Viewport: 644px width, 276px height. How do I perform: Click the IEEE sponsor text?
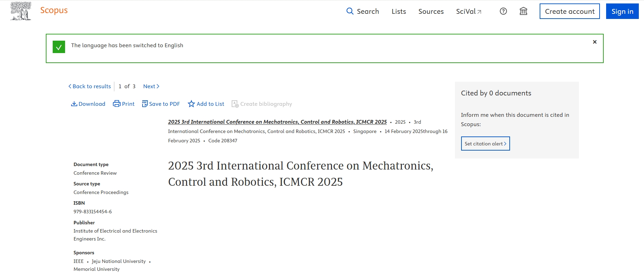coord(79,262)
